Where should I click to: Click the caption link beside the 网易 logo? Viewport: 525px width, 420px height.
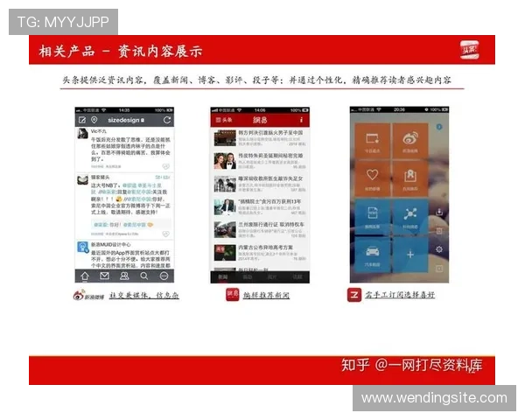[x=266, y=296]
